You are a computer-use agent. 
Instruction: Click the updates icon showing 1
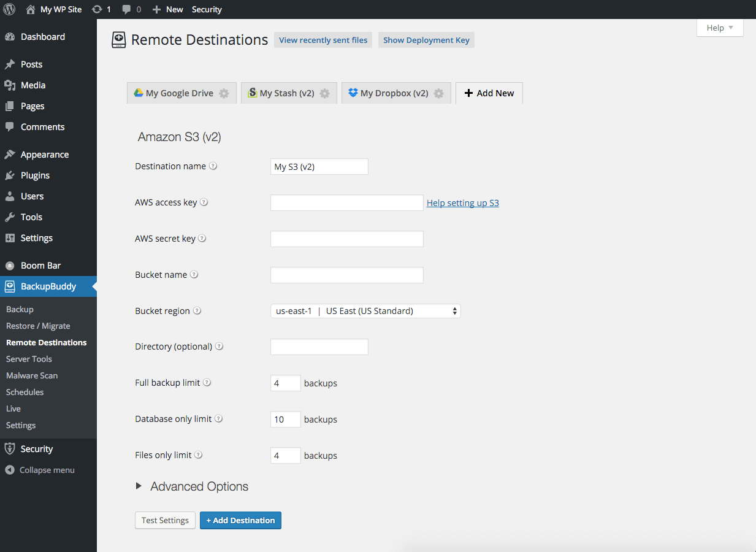pos(101,9)
